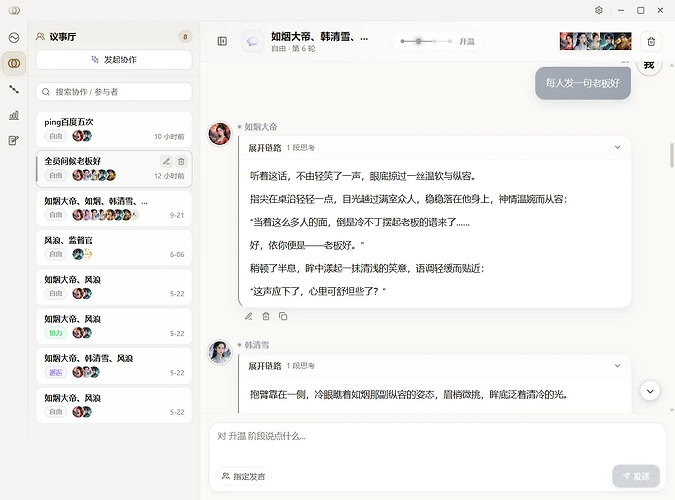Click the 10 小时前 timestamp
Viewport: 675px width, 500px height.
[169, 137]
